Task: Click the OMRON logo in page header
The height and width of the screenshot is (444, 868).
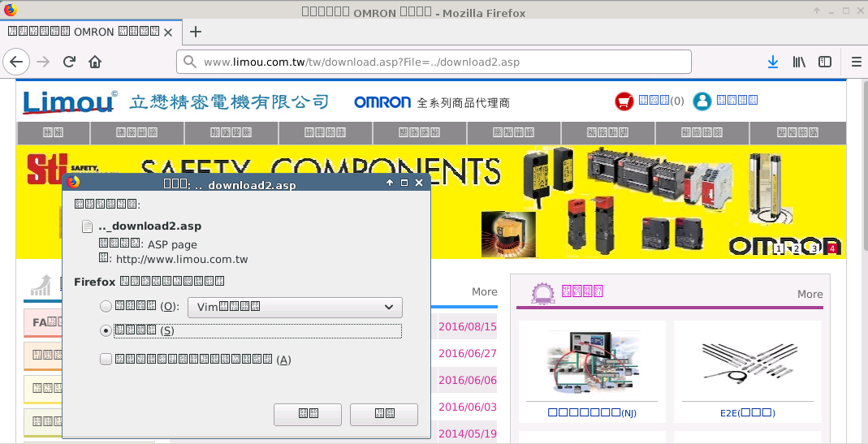Action: click(x=382, y=101)
